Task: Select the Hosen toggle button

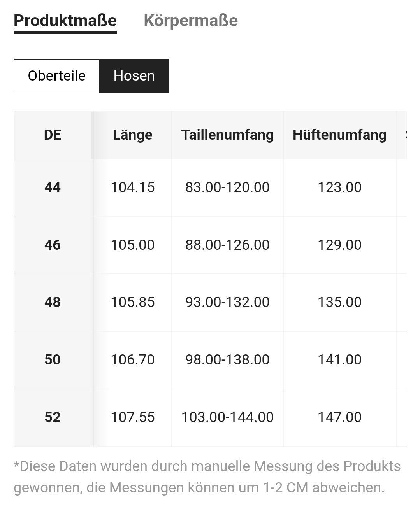Action: point(134,76)
